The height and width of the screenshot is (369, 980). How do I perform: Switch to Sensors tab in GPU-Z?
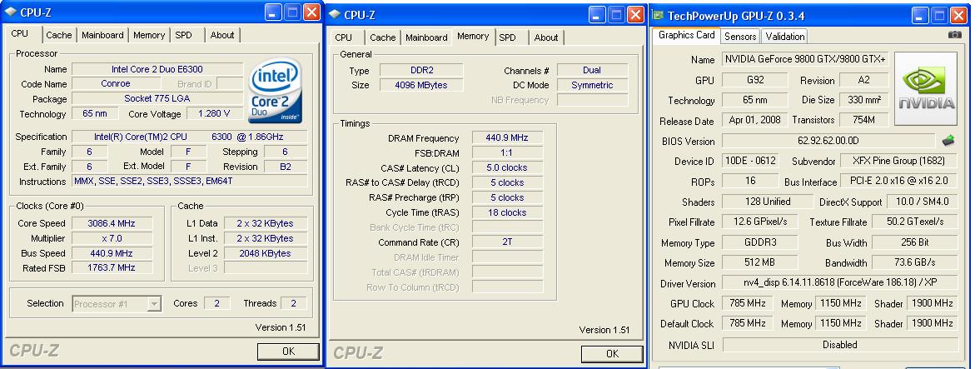[740, 37]
